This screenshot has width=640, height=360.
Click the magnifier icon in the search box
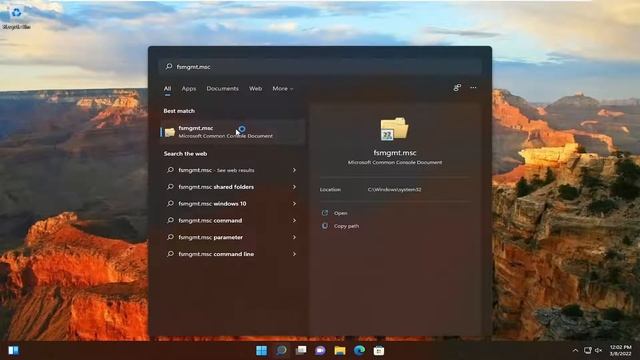[x=169, y=66]
